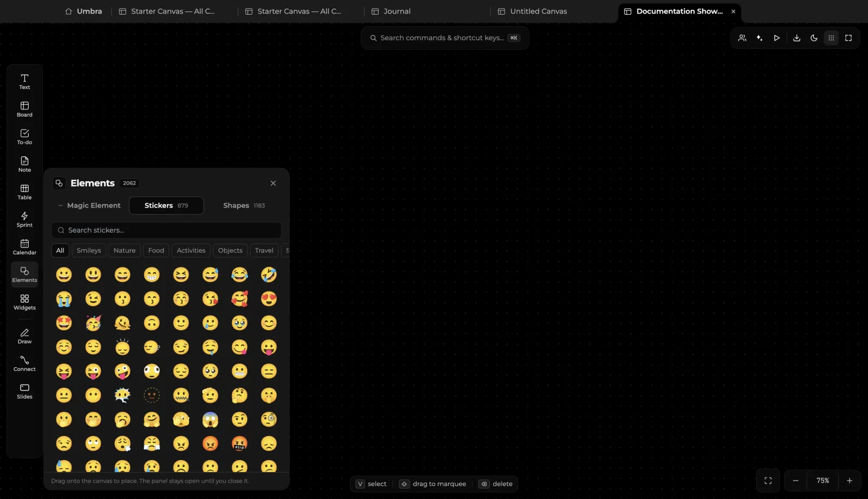Insert a Table from sidebar
Viewport: 868px width, 499px height.
[x=24, y=192]
